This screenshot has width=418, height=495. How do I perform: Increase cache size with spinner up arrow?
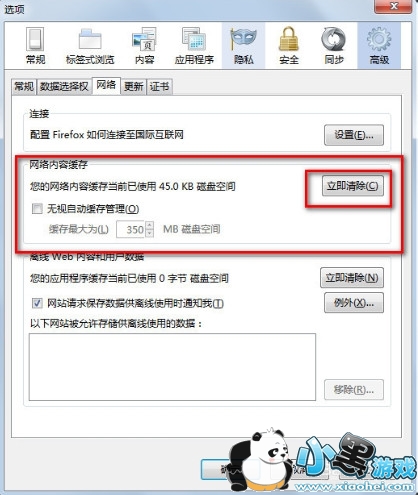click(x=150, y=225)
